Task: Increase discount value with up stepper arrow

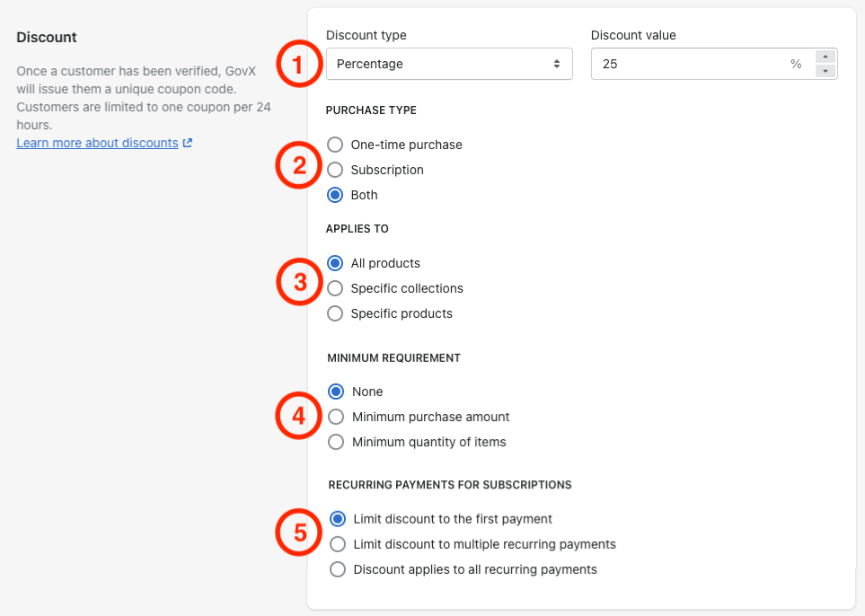Action: point(825,57)
